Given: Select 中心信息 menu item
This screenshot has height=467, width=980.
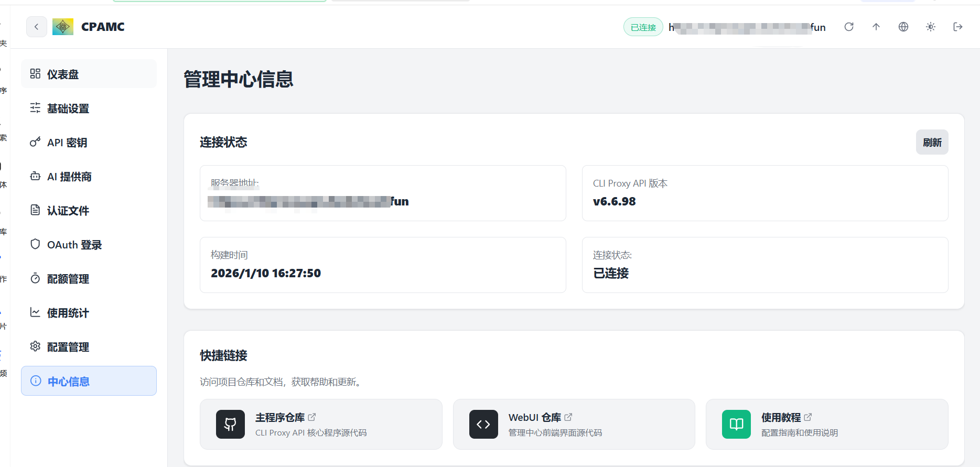Looking at the screenshot, I should pos(89,381).
